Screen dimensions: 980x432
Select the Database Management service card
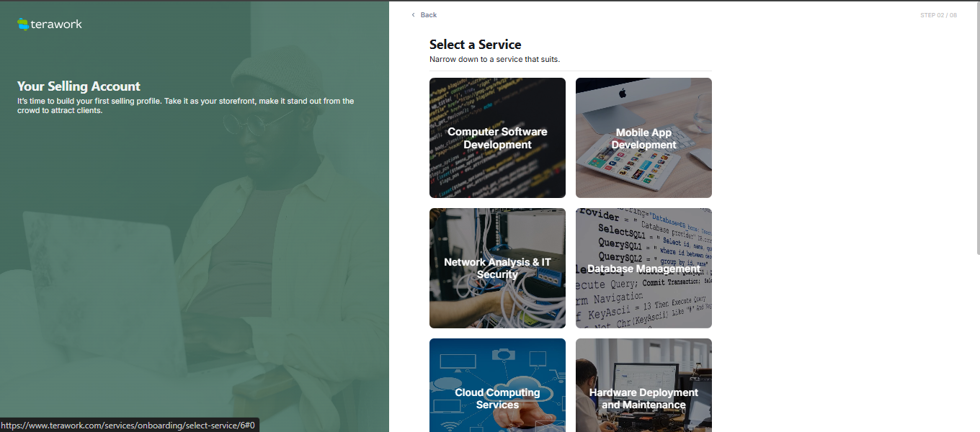tap(643, 268)
